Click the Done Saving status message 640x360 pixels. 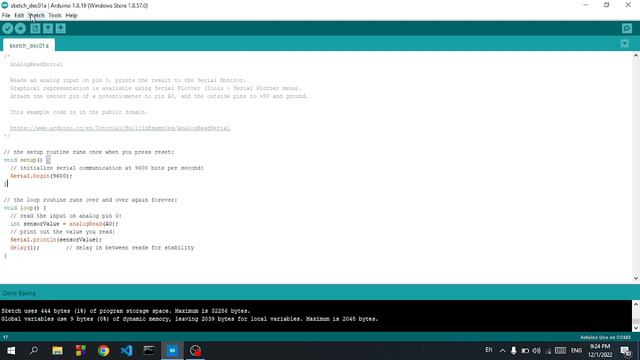(x=19, y=293)
